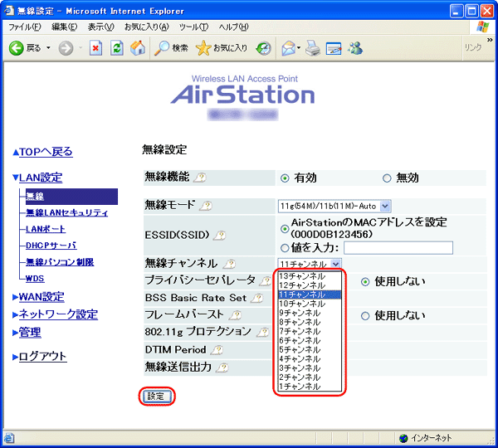The height and width of the screenshot is (448, 498).
Task: Open the History clock icon
Action: (x=264, y=48)
